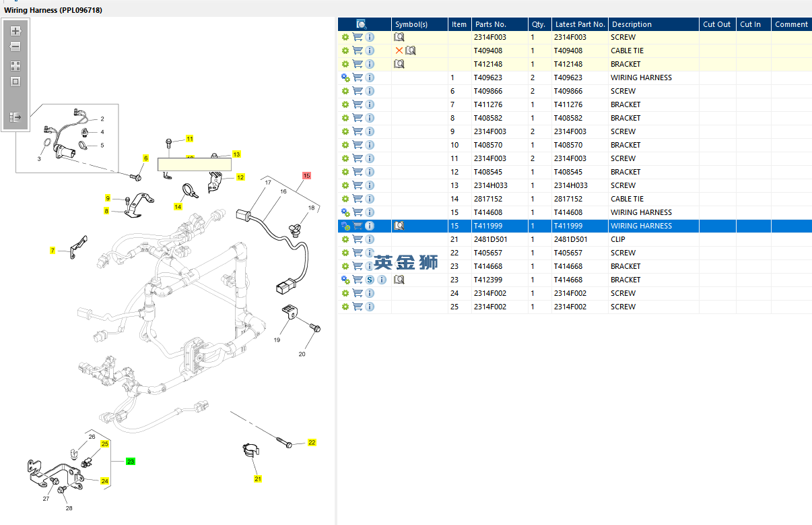The image size is (812, 525).
Task: Sort by the Parts No. column header
Action: [x=489, y=24]
